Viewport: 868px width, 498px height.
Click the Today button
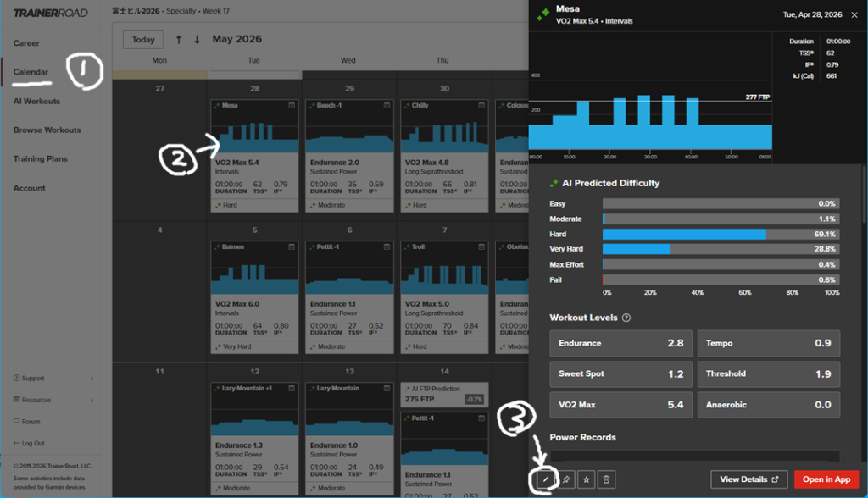[x=143, y=40]
